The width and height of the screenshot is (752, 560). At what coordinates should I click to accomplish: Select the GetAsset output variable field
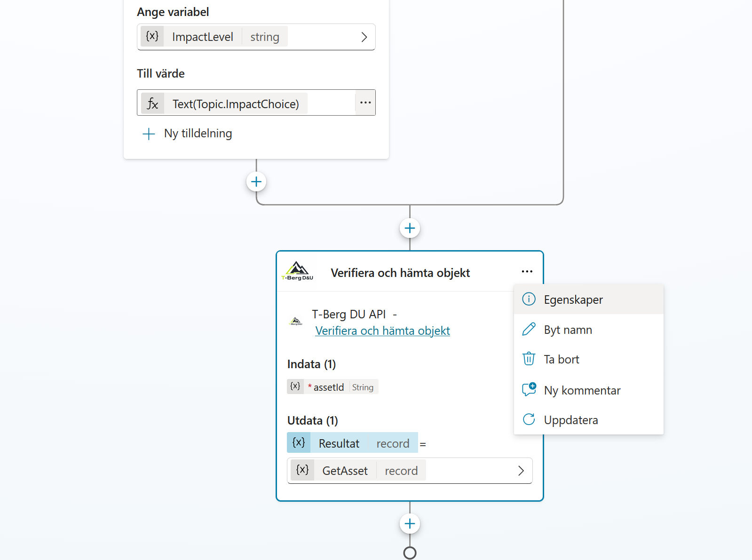410,471
